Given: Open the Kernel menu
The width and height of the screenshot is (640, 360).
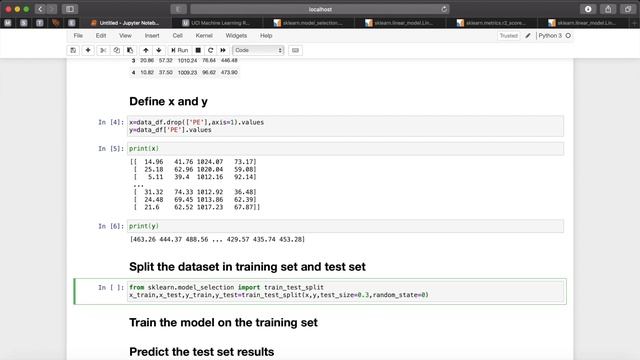Looking at the screenshot, I should [204, 36].
